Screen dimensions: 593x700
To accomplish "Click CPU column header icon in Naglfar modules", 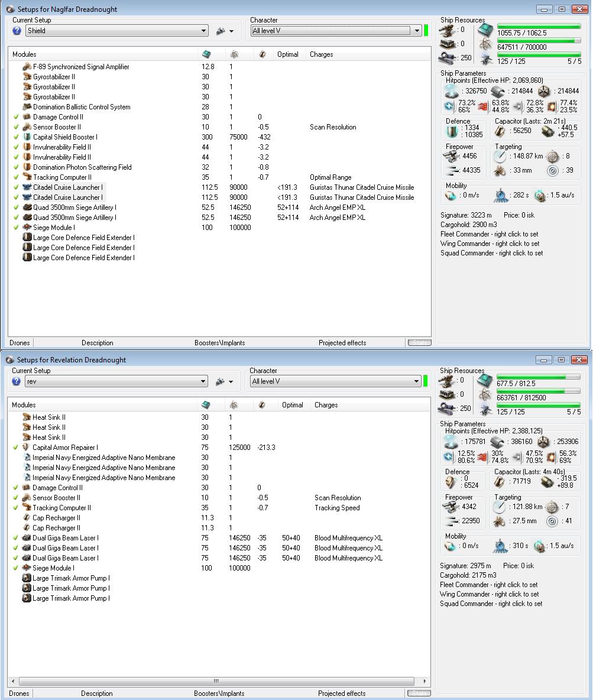I will (x=206, y=54).
